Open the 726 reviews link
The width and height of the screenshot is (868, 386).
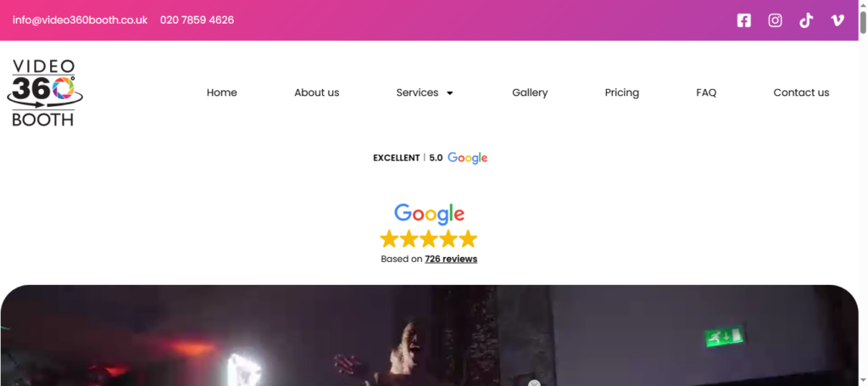pyautogui.click(x=451, y=259)
